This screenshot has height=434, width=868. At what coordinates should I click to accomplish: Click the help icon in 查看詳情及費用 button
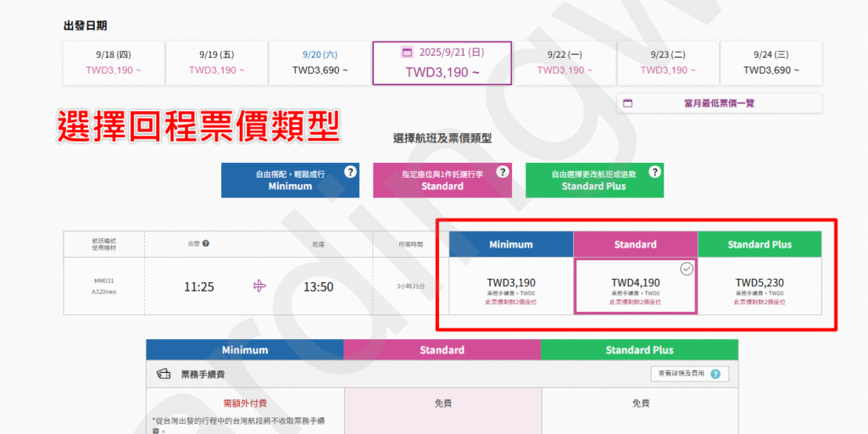pyautogui.click(x=715, y=374)
